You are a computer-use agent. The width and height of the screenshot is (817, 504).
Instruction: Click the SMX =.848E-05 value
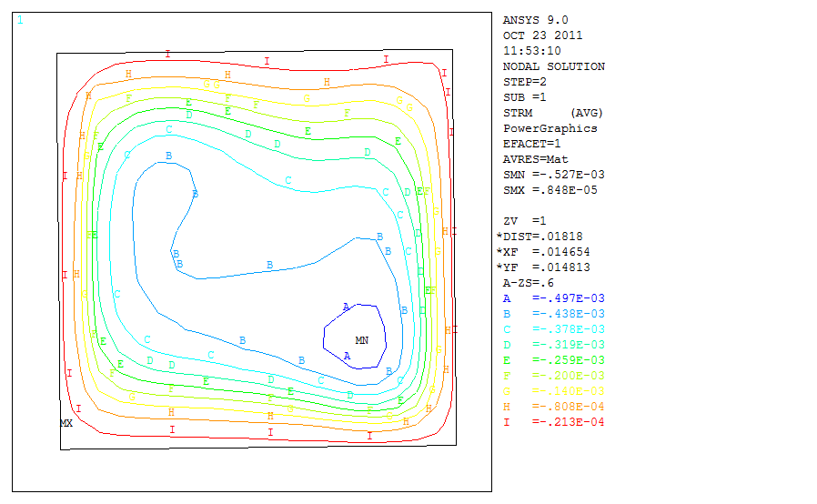pos(550,190)
